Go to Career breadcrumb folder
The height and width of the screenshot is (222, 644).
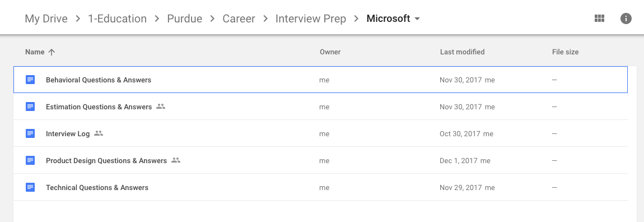click(x=239, y=18)
